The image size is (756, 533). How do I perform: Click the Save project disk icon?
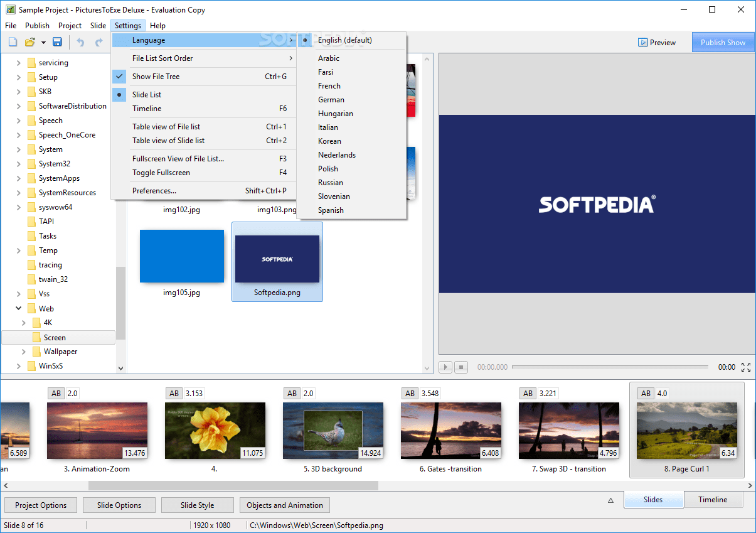57,42
